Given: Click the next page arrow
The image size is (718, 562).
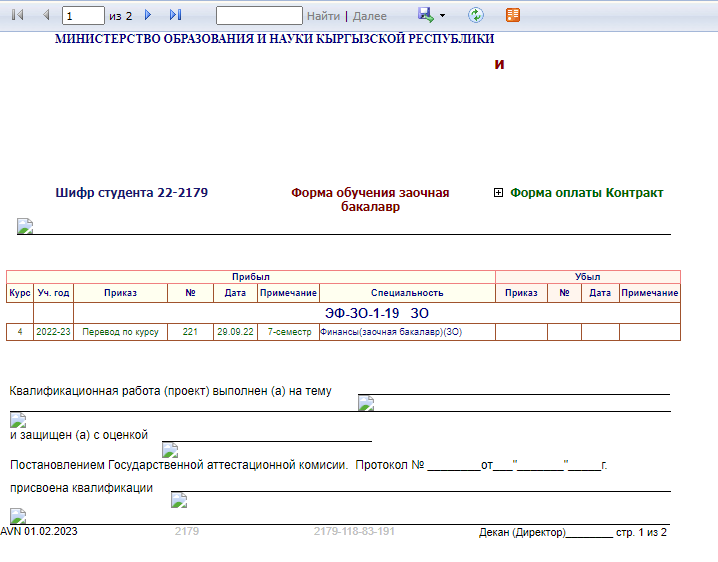Looking at the screenshot, I should [148, 15].
